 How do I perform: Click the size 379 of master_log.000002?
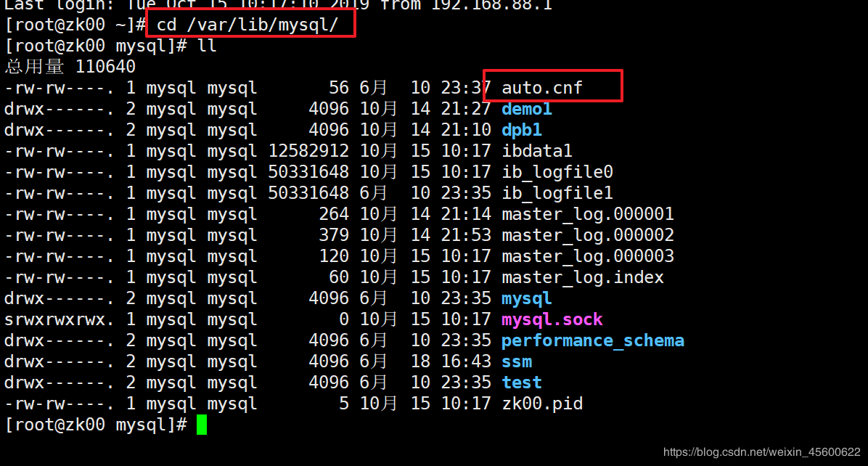[x=334, y=234]
